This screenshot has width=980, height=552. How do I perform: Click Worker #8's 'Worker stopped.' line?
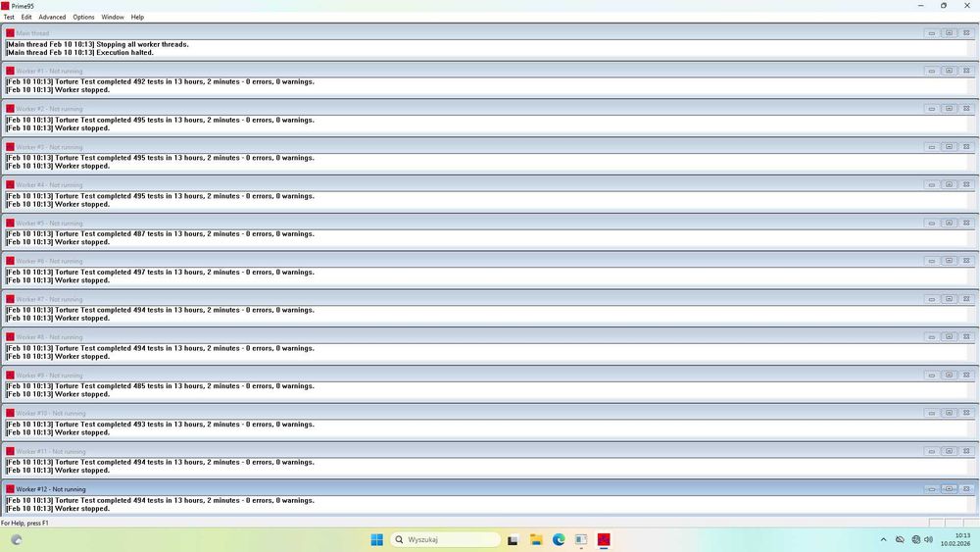coord(58,356)
